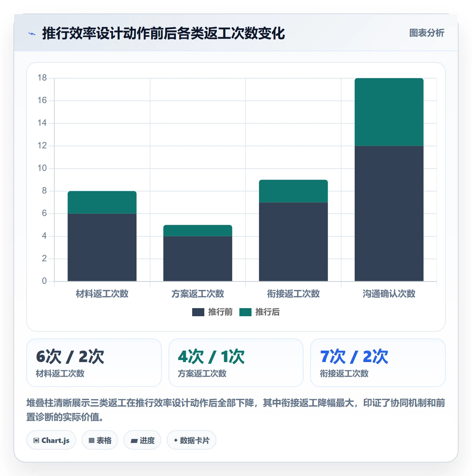
Task: Click the navy segment of 衔接返工次数 bar
Action: click(293, 242)
